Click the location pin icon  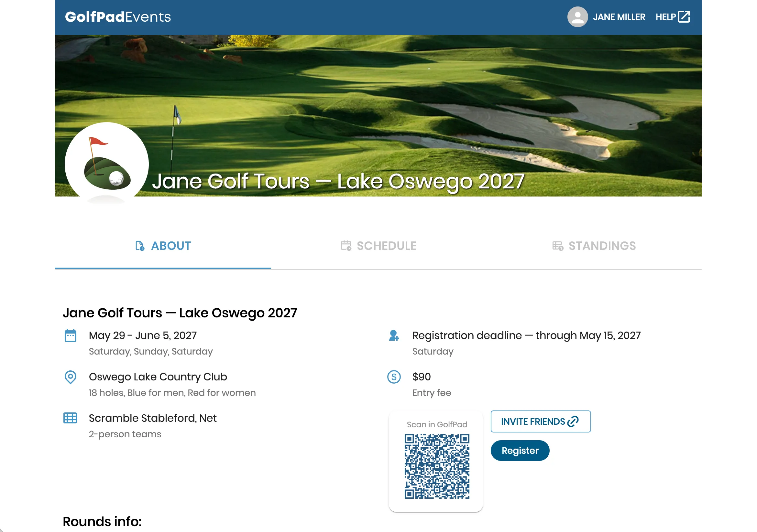click(x=70, y=377)
